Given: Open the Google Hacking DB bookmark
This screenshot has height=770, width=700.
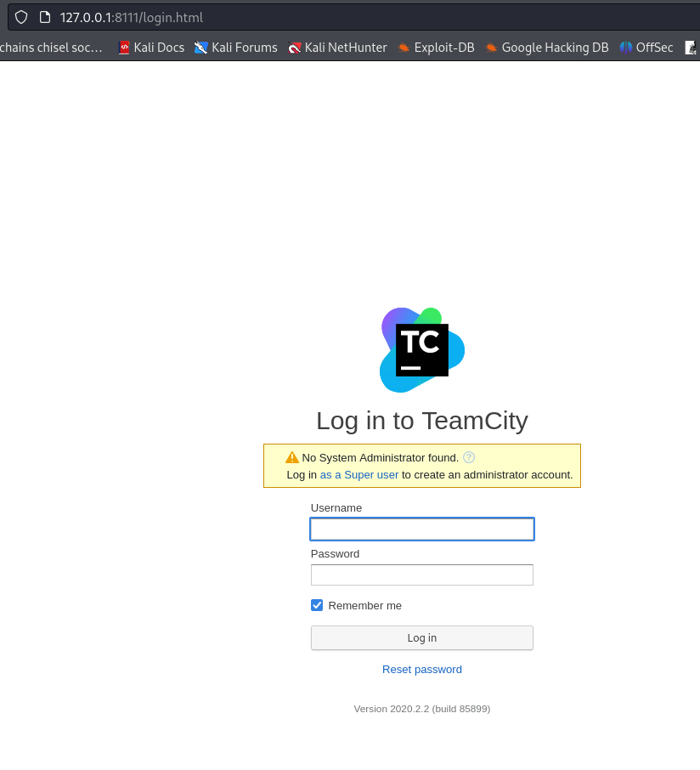Looking at the screenshot, I should click(547, 48).
